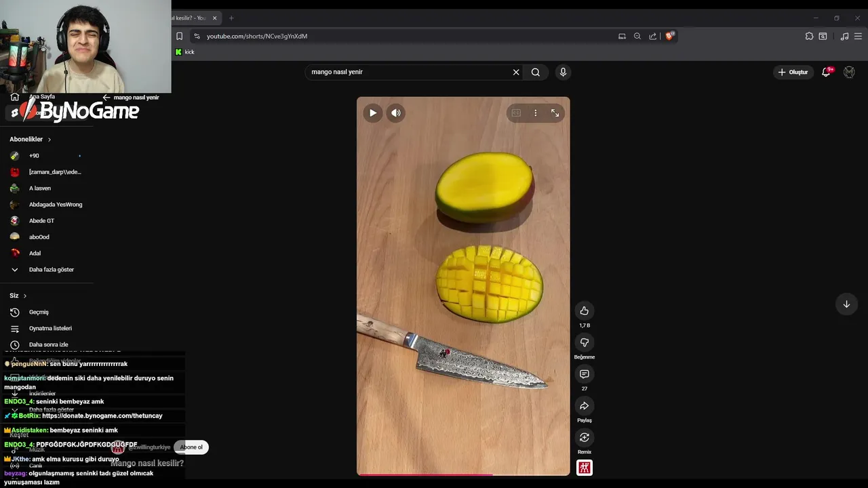Select the YouTube 'kesilir?' browser tab
The height and width of the screenshot is (488, 868).
(x=190, y=18)
